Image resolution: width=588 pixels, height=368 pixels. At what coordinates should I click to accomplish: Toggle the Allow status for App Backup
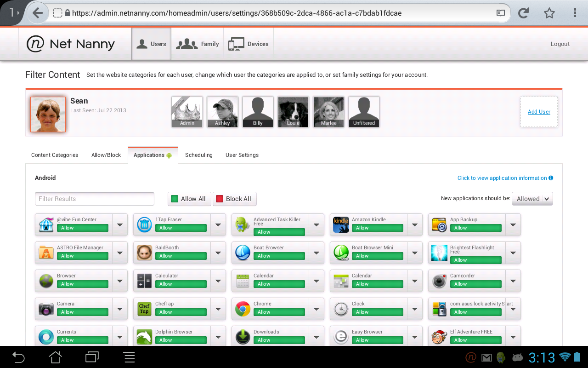click(x=475, y=228)
